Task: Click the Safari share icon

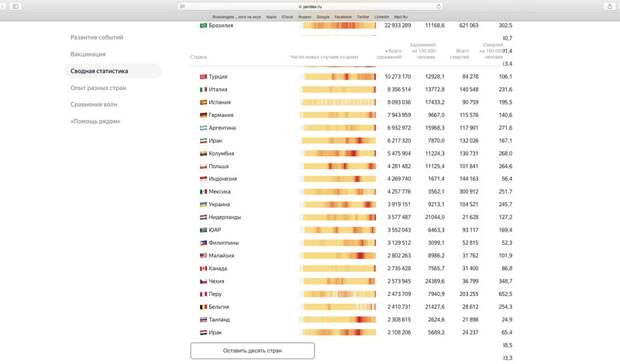Action: tap(609, 6)
